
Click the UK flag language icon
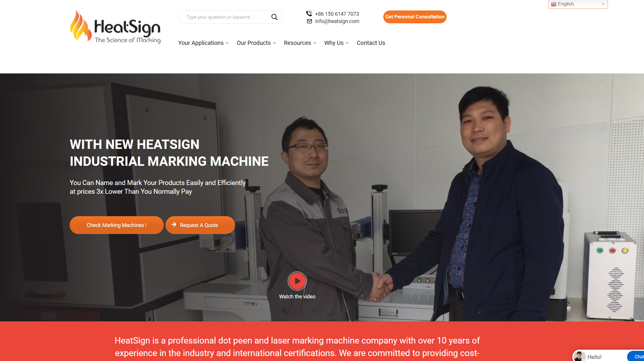(x=554, y=4)
